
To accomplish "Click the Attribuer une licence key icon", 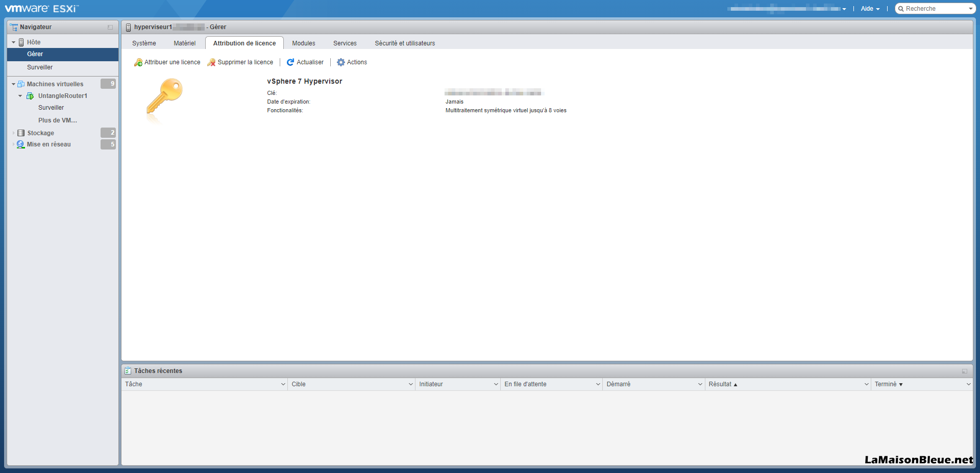I will click(138, 62).
